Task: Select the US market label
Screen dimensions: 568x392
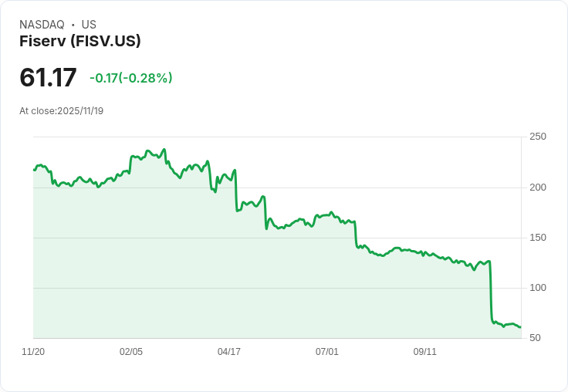Action: pyautogui.click(x=89, y=25)
